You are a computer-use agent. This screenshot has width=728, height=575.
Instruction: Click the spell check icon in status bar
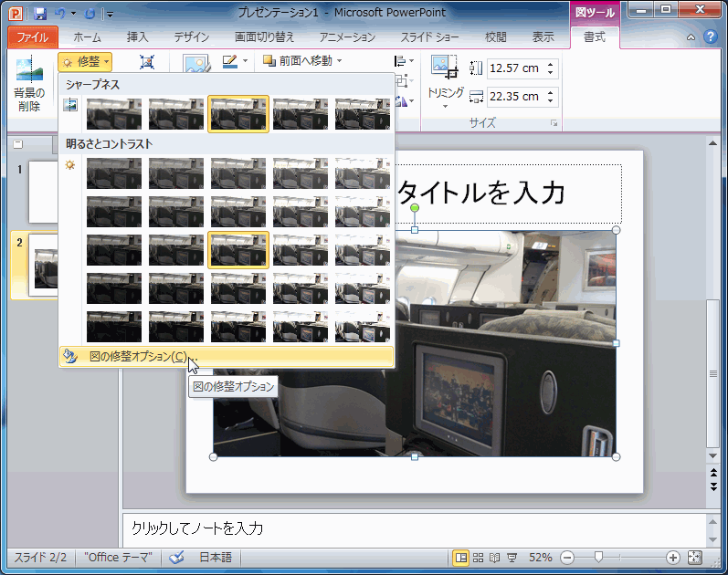tap(176, 558)
